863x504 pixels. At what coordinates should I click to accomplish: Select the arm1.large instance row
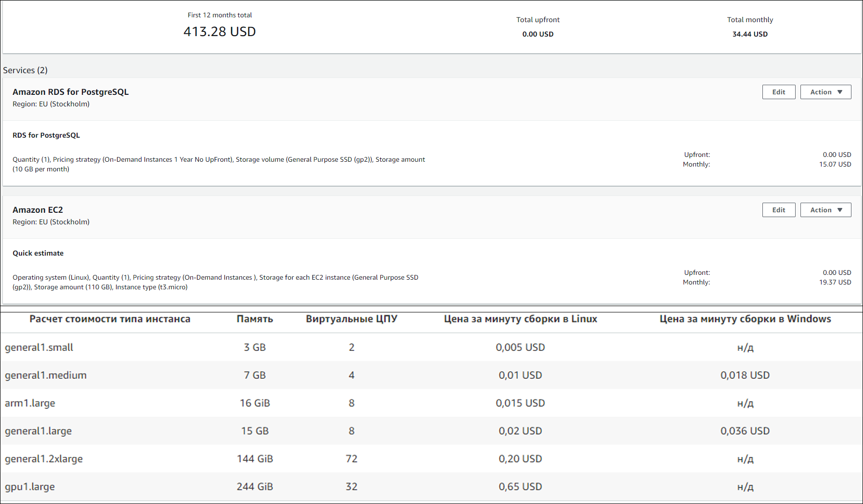pos(431,403)
